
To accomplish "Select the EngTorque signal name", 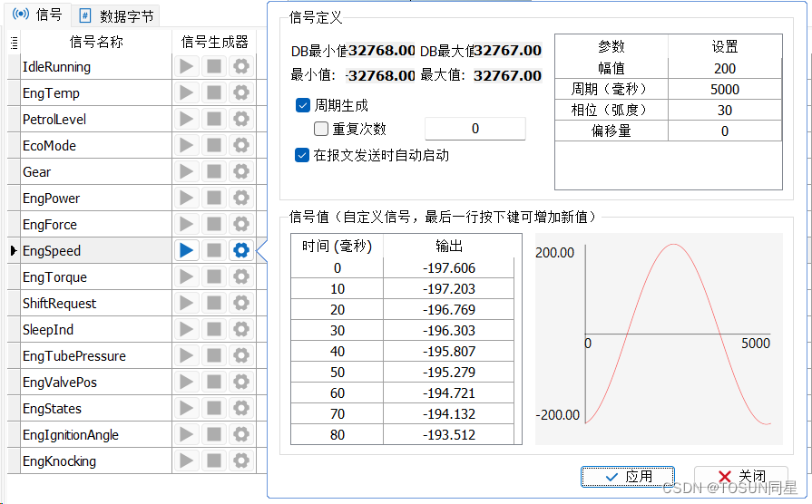I will (x=54, y=277).
